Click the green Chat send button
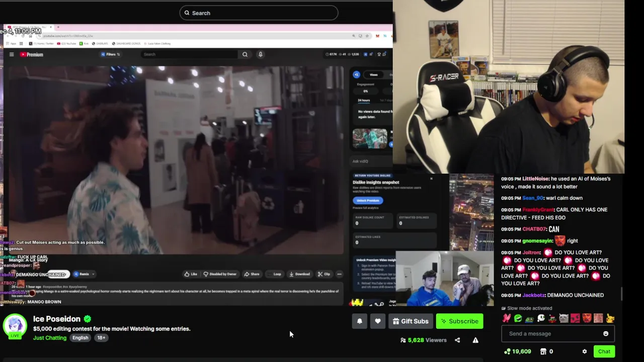644x362 pixels. (604, 351)
